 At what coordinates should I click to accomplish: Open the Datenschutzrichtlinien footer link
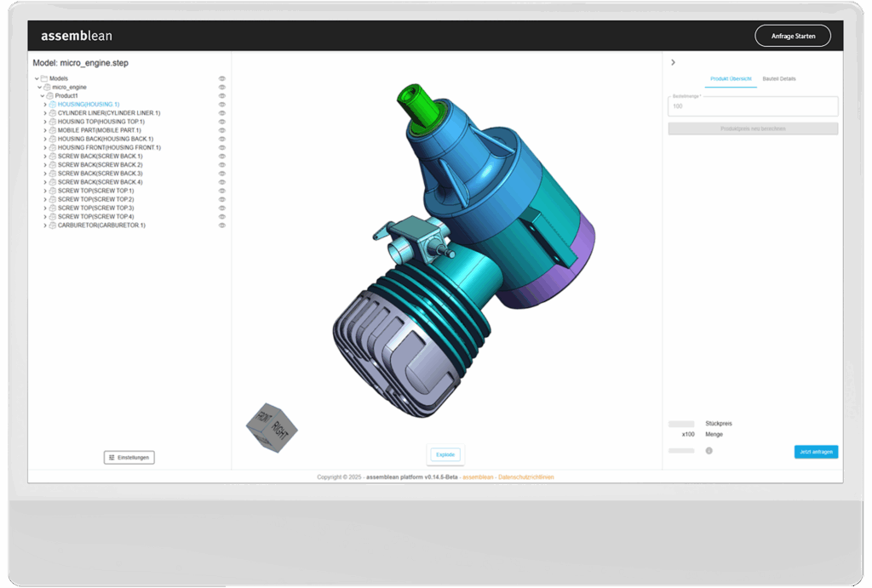[525, 477]
